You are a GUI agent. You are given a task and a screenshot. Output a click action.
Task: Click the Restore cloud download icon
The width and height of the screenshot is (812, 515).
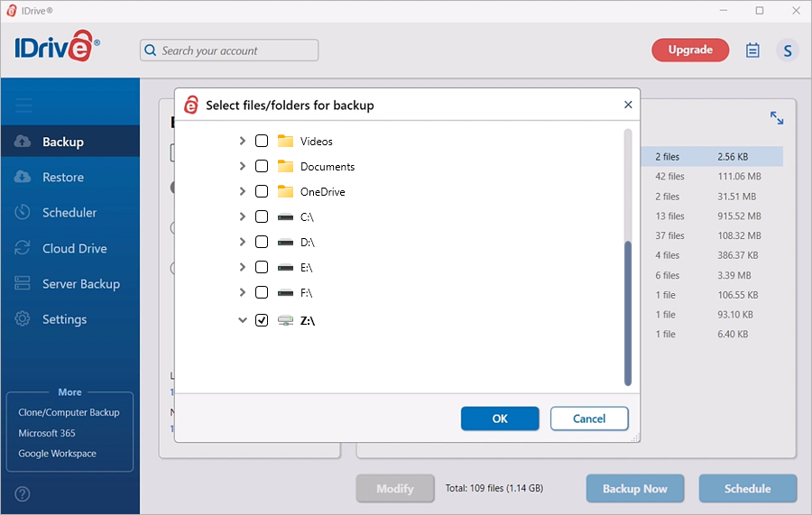pyautogui.click(x=23, y=177)
